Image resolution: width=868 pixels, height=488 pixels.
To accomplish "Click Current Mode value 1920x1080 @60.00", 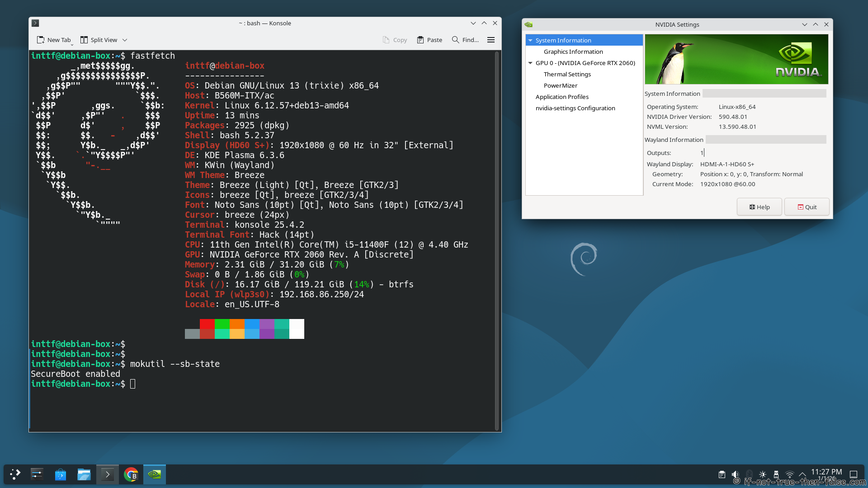I will click(727, 184).
